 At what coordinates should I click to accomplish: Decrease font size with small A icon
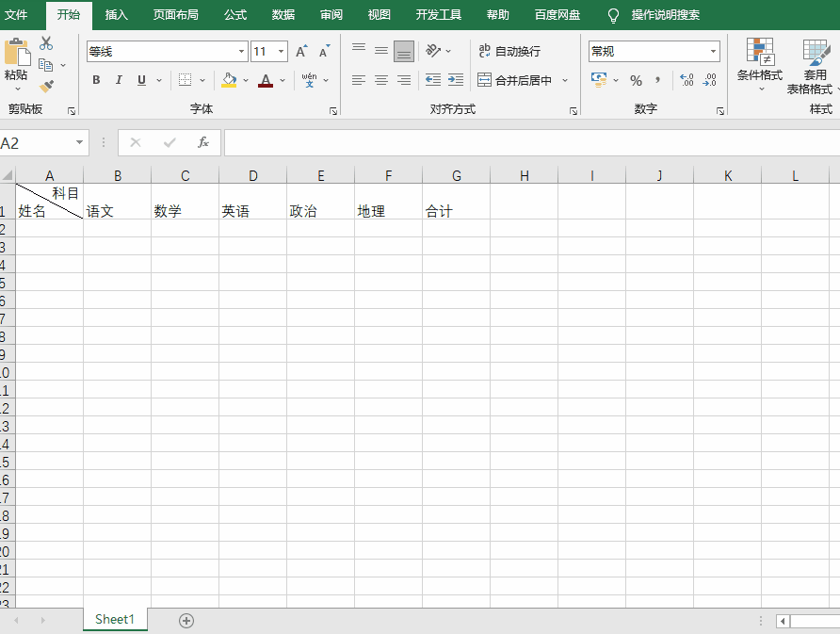pos(324,51)
